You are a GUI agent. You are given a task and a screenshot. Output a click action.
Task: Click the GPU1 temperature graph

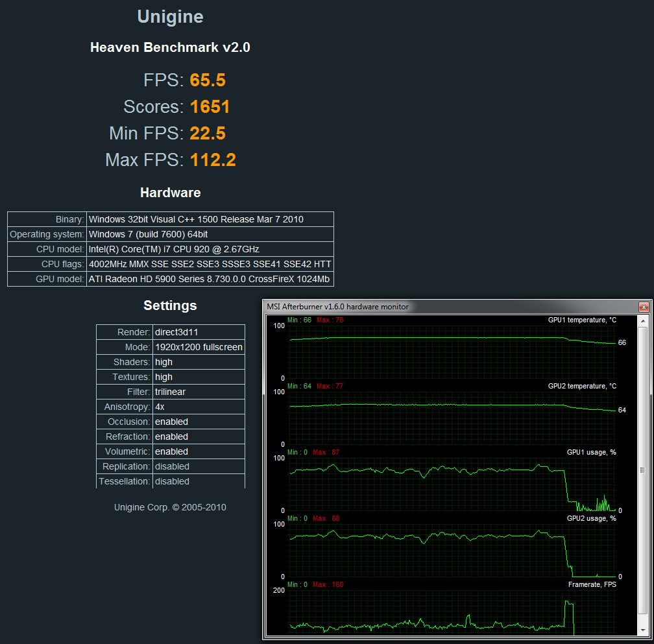pyautogui.click(x=452, y=352)
